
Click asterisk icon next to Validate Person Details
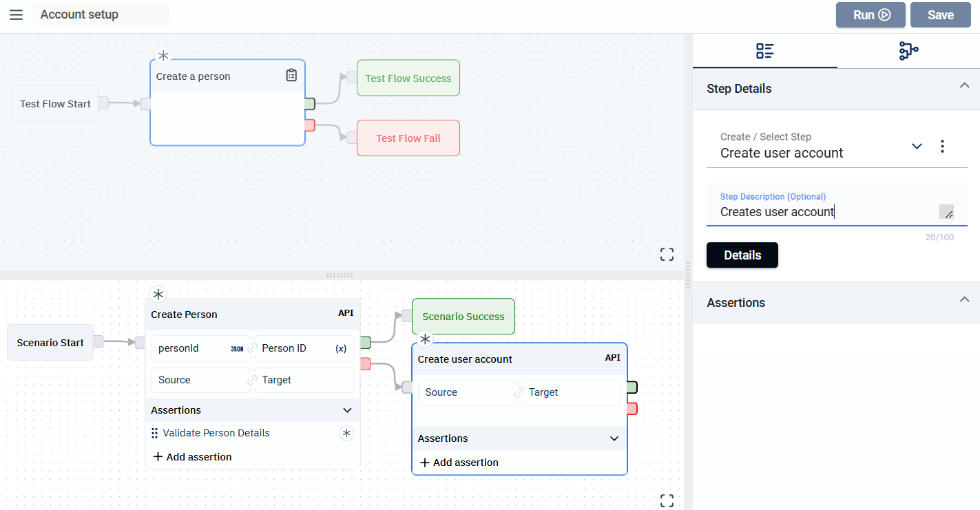tap(346, 433)
